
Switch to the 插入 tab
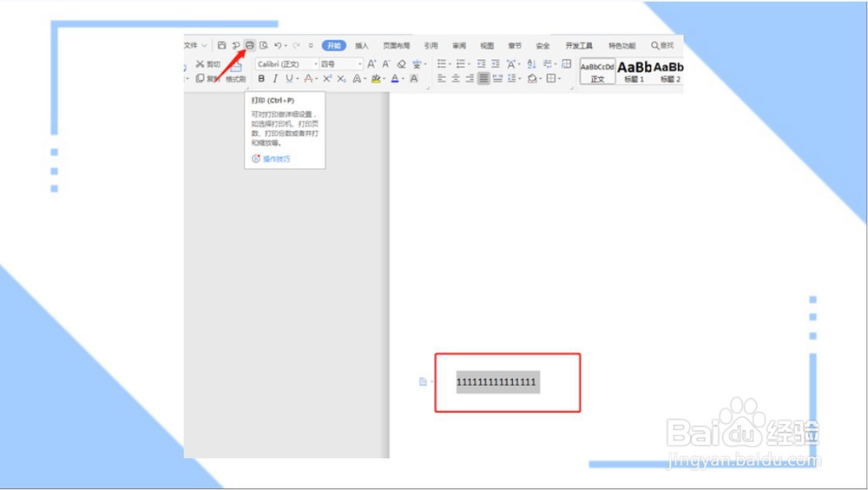coord(361,45)
